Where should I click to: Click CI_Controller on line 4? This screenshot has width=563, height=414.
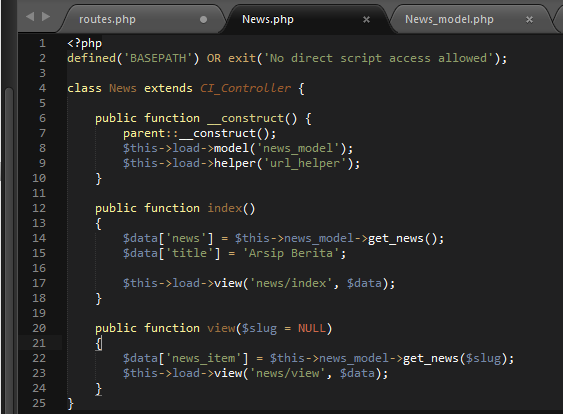[x=245, y=88]
